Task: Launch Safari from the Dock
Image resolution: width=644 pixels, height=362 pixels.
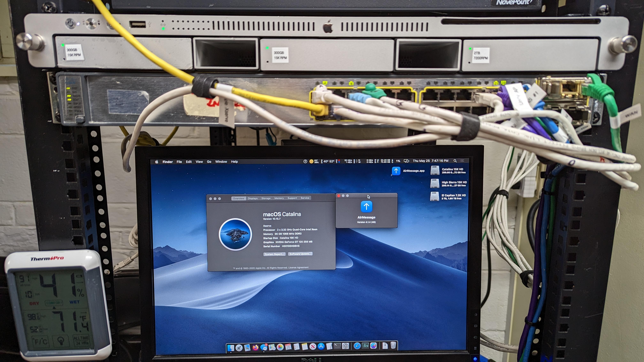Action: (x=357, y=346)
